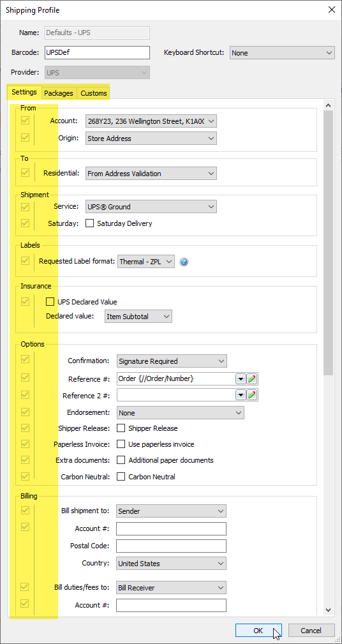
Task: Click the pencil edit icon for Reference 2 #
Action: tap(252, 395)
